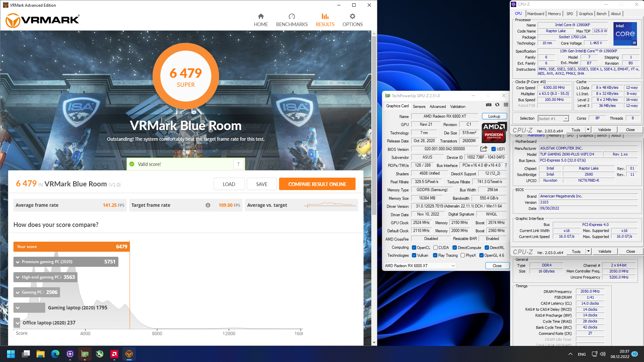Click the SAVE result button
The width and height of the screenshot is (644, 362).
pos(262,184)
